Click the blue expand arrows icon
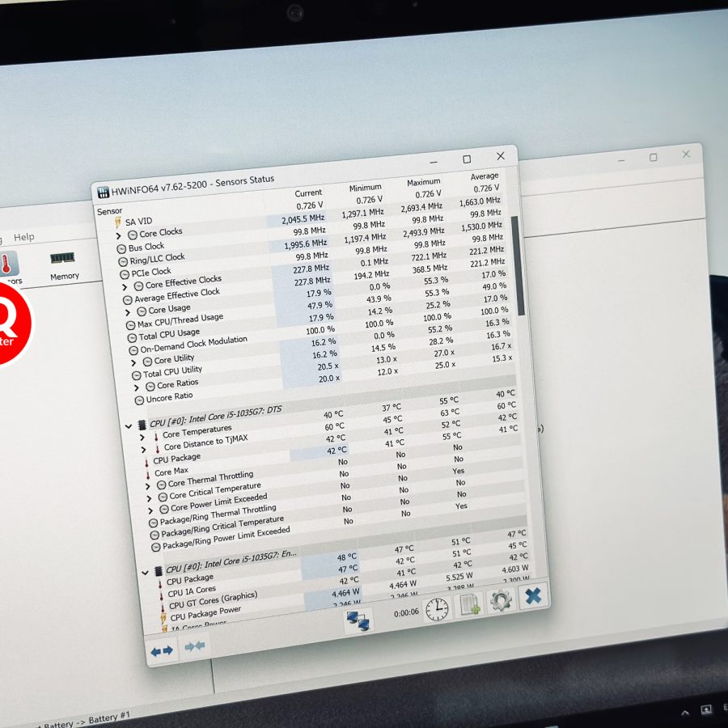Screen dimensions: 728x728 (162, 651)
